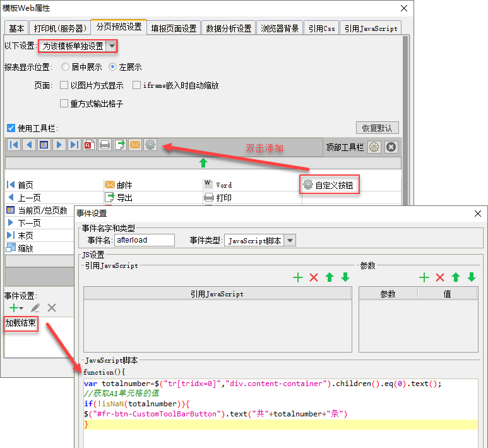
Task: Move referenced JavaScript up
Action: click(330, 277)
